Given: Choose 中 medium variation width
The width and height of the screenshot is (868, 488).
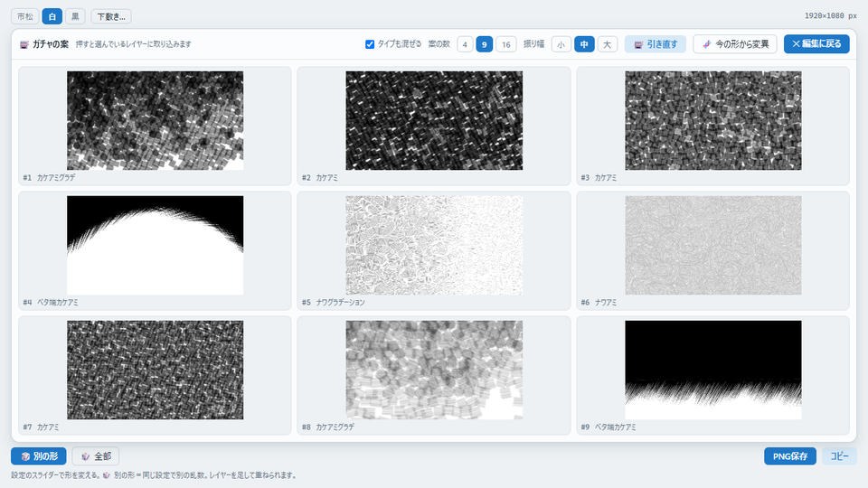Looking at the screenshot, I should 584,44.
